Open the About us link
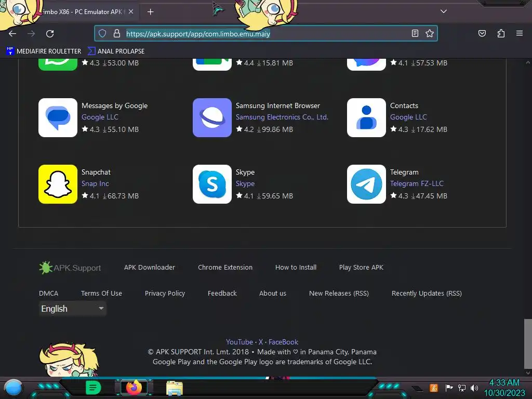 273,293
